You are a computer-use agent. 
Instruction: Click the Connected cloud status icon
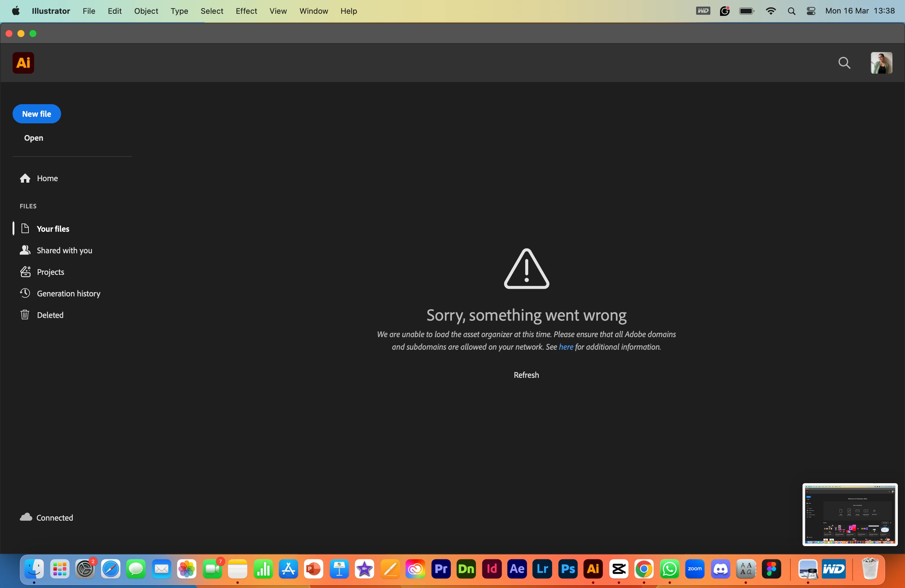click(26, 517)
